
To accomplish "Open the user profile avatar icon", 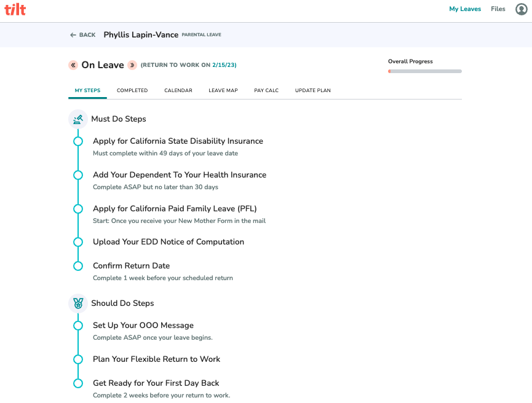I will [521, 9].
